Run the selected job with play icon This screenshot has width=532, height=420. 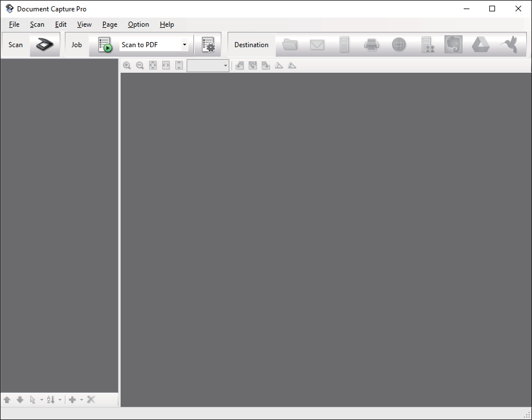105,44
